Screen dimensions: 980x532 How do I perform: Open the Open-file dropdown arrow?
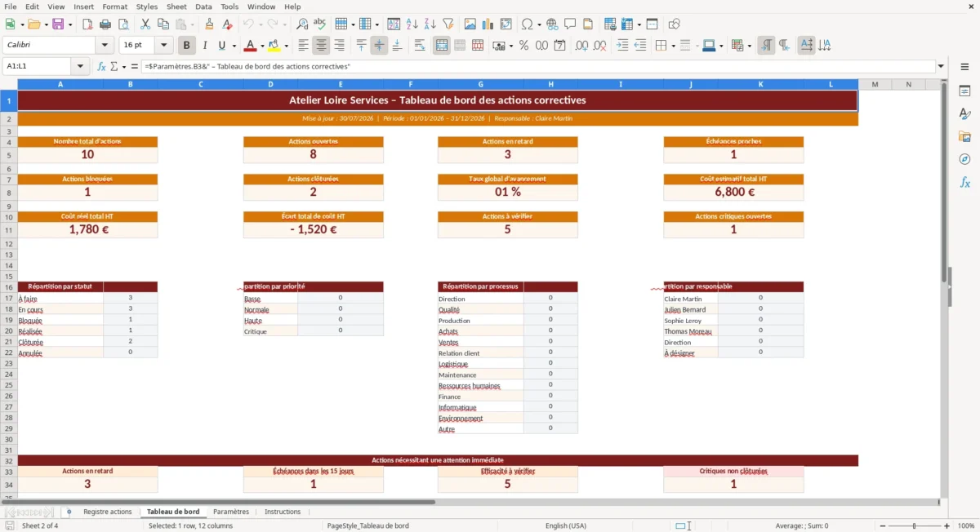(46, 24)
